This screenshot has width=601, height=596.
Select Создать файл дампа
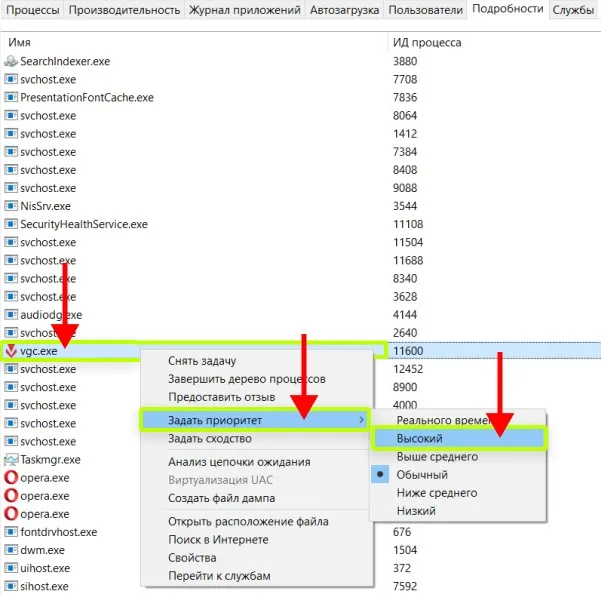257,498
